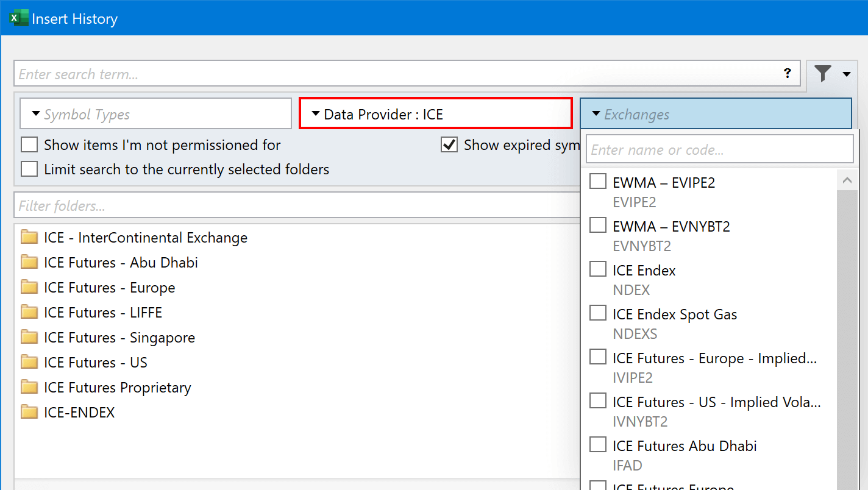Click the search help question mark
The width and height of the screenshot is (868, 490).
788,74
